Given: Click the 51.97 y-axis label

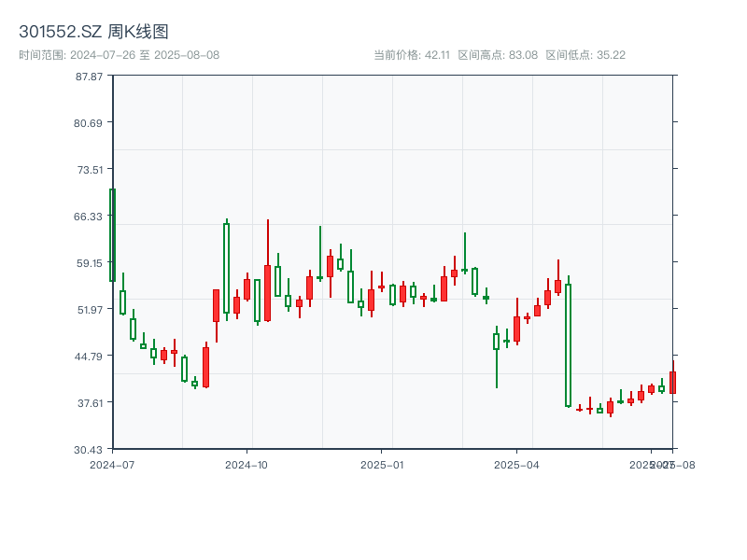Looking at the screenshot, I should 90,310.
